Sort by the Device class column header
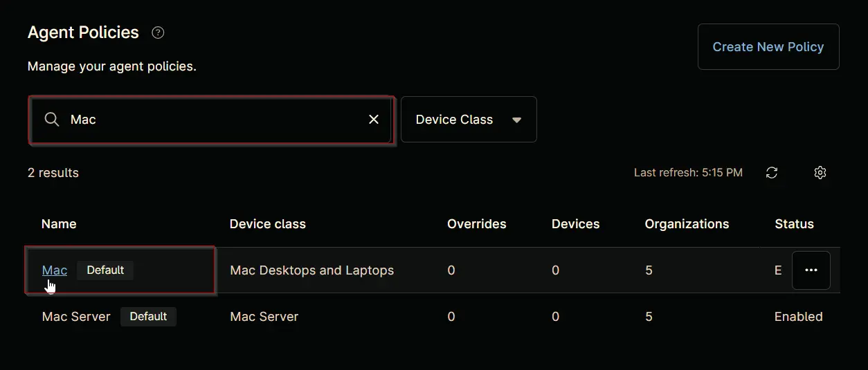The image size is (868, 370). (x=268, y=224)
